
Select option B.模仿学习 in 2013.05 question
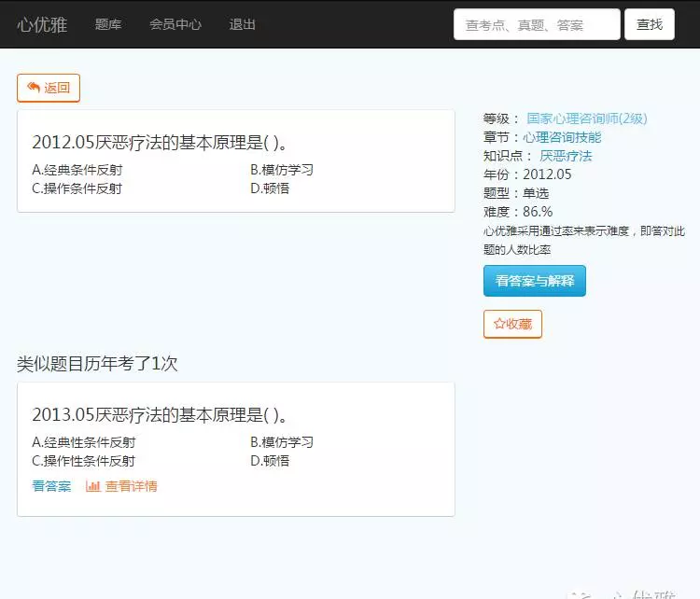coord(282,442)
